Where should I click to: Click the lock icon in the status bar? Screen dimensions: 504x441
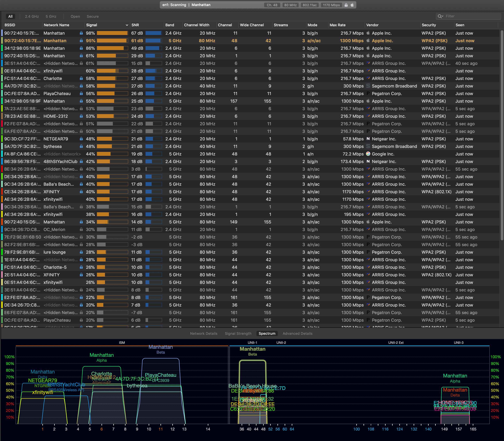(346, 5)
